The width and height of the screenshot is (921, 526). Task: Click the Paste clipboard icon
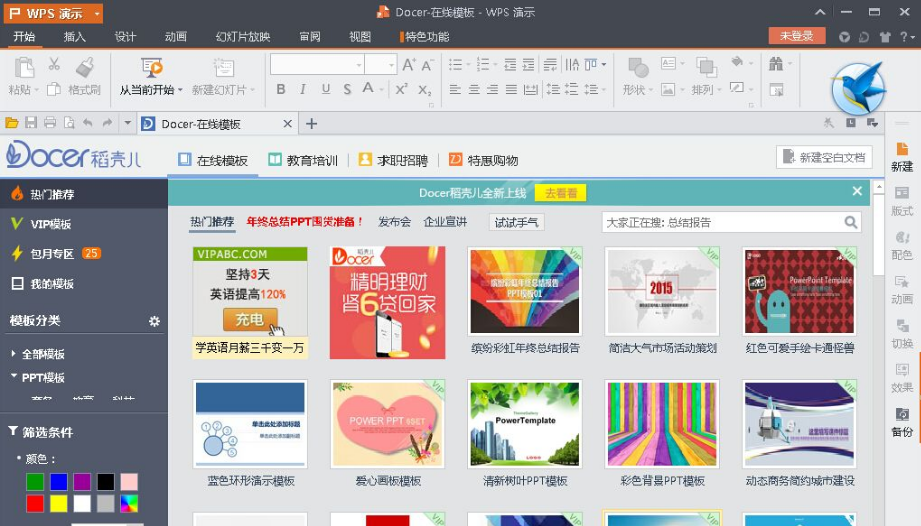pyautogui.click(x=24, y=68)
